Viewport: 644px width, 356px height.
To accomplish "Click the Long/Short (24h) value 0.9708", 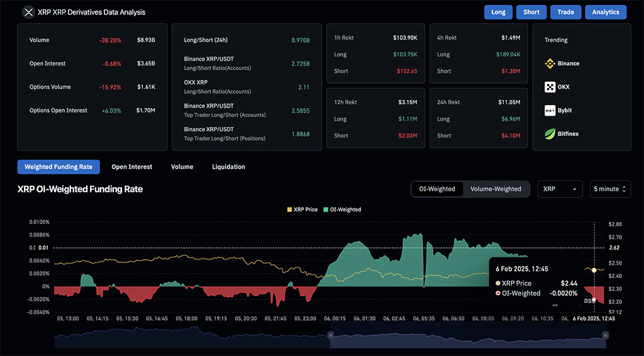I will (301, 40).
